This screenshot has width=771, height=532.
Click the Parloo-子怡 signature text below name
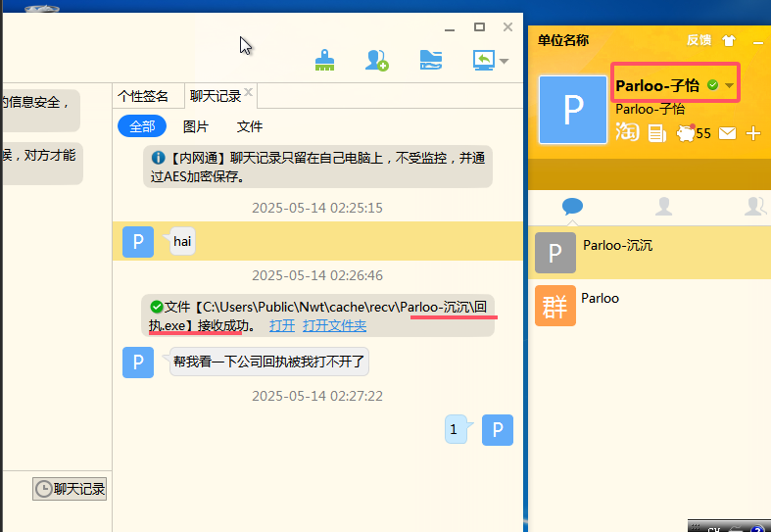651,109
